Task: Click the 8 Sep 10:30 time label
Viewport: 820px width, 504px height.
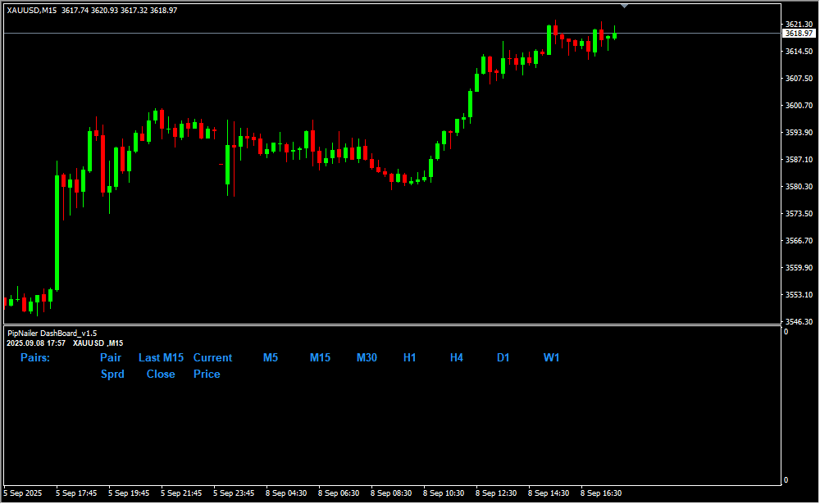Action: [444, 493]
